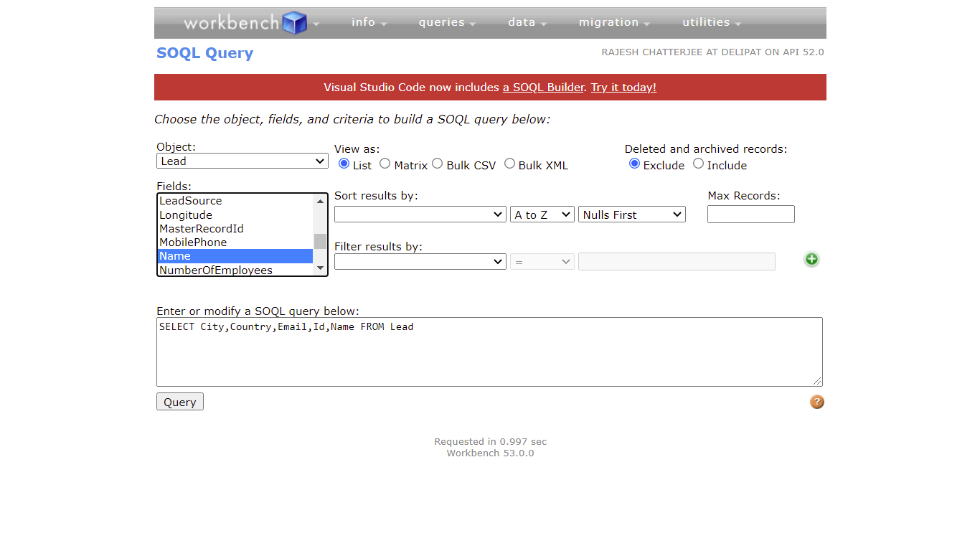Image resolution: width=980 pixels, height=551 pixels.
Task: Click the Fields list scrollbar thumb
Action: [x=320, y=241]
